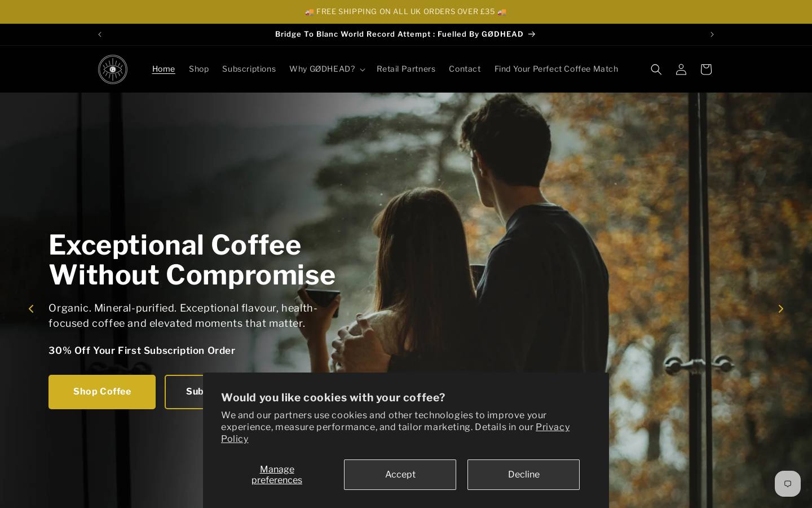Click the 30% Off First Subscription text

click(142, 351)
